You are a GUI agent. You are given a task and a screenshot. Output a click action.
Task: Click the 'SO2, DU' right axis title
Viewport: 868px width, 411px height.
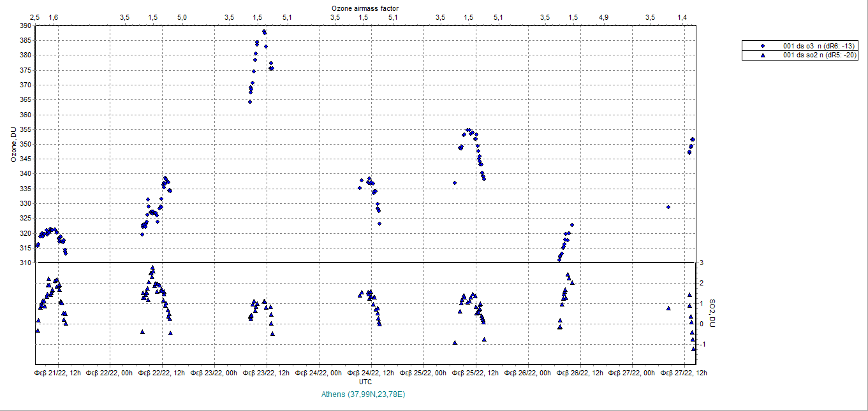point(714,314)
